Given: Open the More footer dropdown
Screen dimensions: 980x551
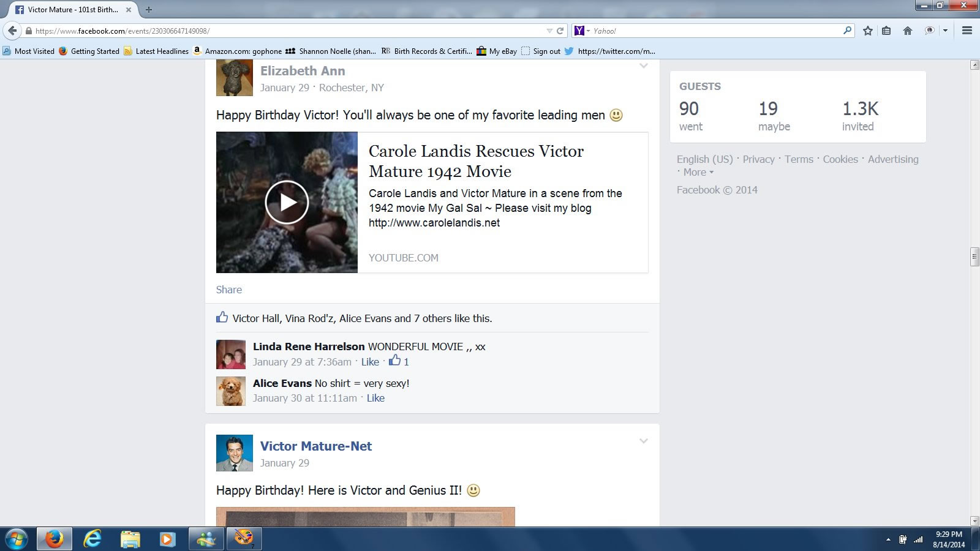Looking at the screenshot, I should coord(698,172).
